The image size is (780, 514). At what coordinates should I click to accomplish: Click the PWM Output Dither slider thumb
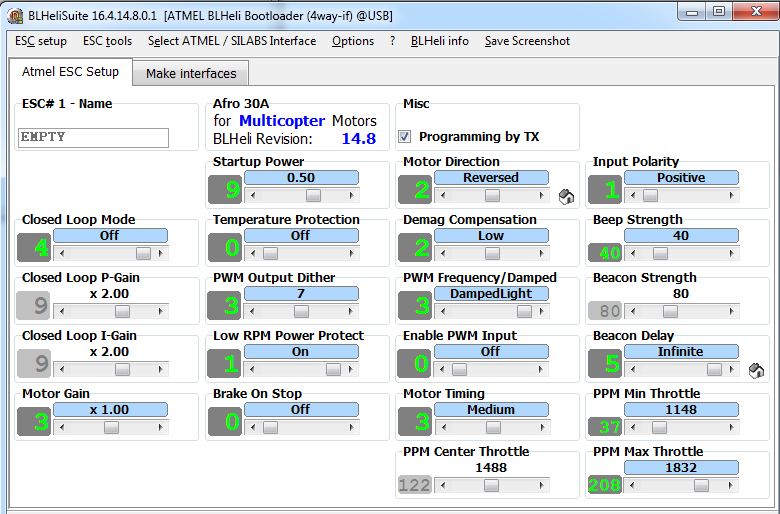(x=301, y=311)
